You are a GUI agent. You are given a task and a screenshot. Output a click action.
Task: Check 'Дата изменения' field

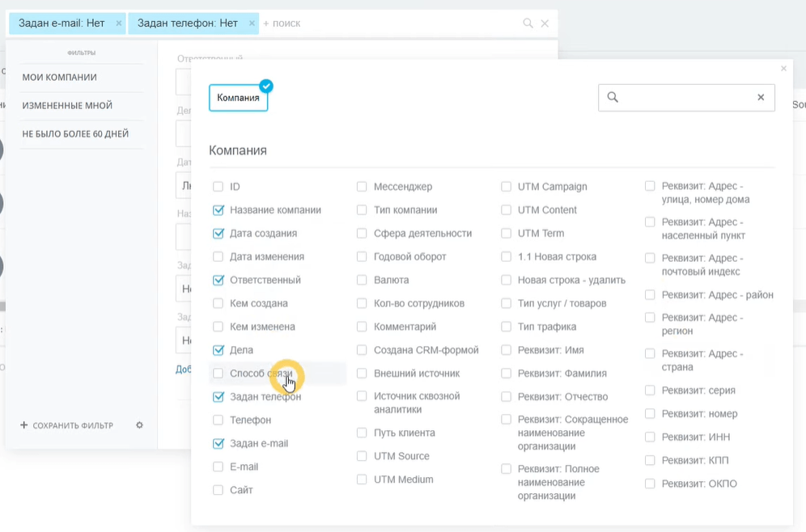click(x=218, y=257)
